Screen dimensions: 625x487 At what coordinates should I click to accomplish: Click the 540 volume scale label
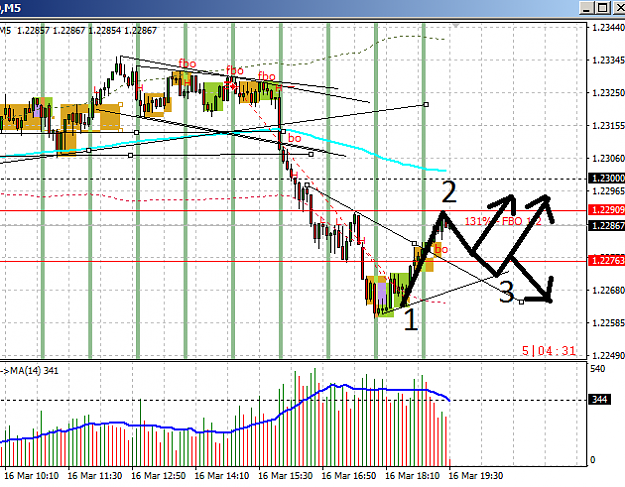click(x=597, y=369)
